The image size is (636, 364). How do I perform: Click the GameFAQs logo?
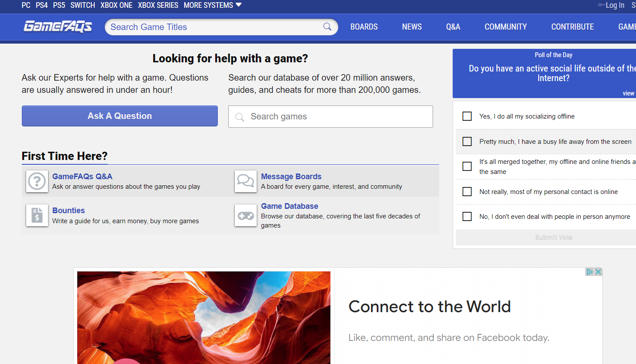(x=58, y=27)
